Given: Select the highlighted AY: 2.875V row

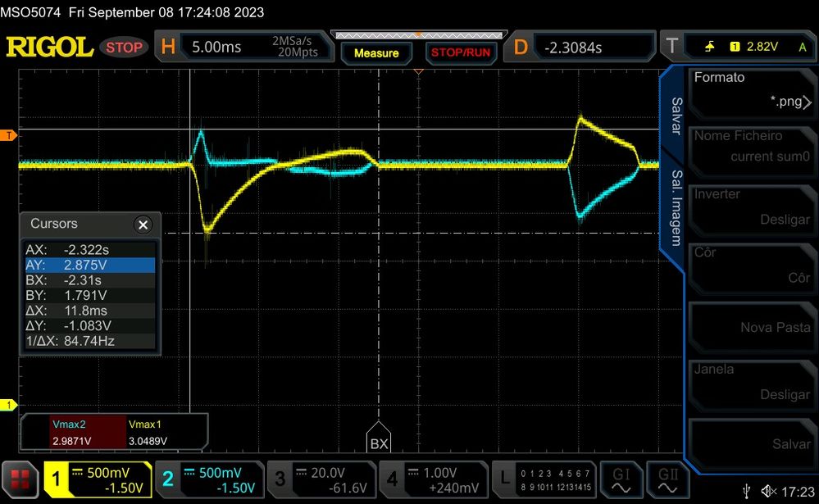Looking at the screenshot, I should (x=90, y=265).
